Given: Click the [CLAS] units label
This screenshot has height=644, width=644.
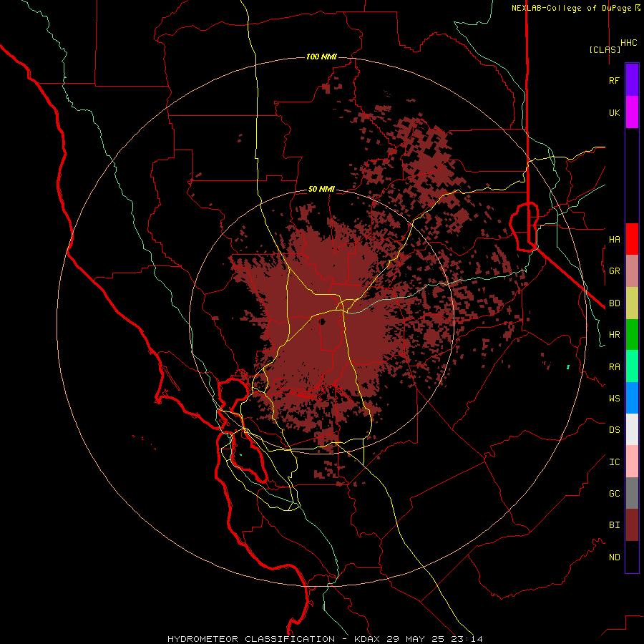Looking at the screenshot, I should pyautogui.click(x=605, y=49).
